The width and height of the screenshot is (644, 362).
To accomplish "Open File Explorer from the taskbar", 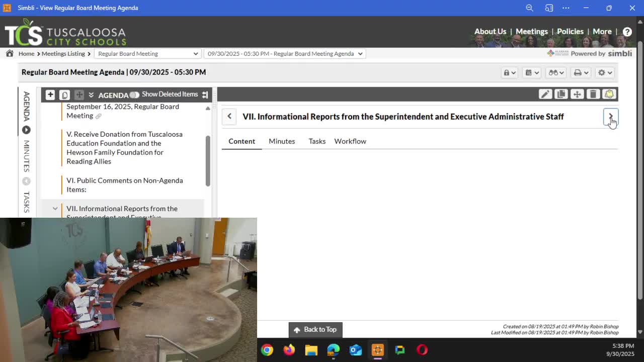I will pos(311,350).
